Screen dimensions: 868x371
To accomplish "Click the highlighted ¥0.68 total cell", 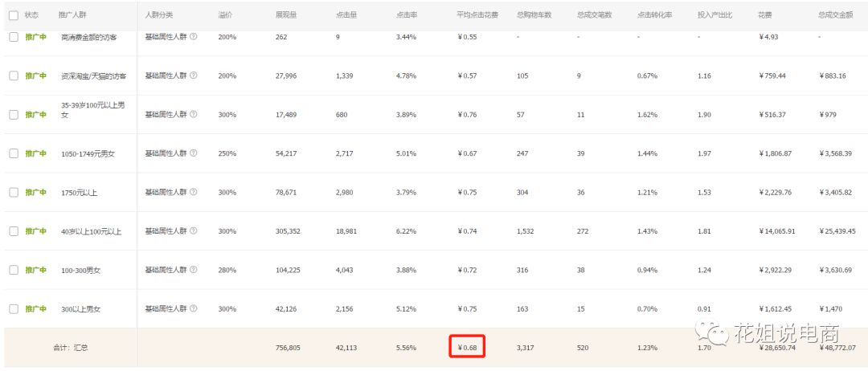I will point(466,348).
